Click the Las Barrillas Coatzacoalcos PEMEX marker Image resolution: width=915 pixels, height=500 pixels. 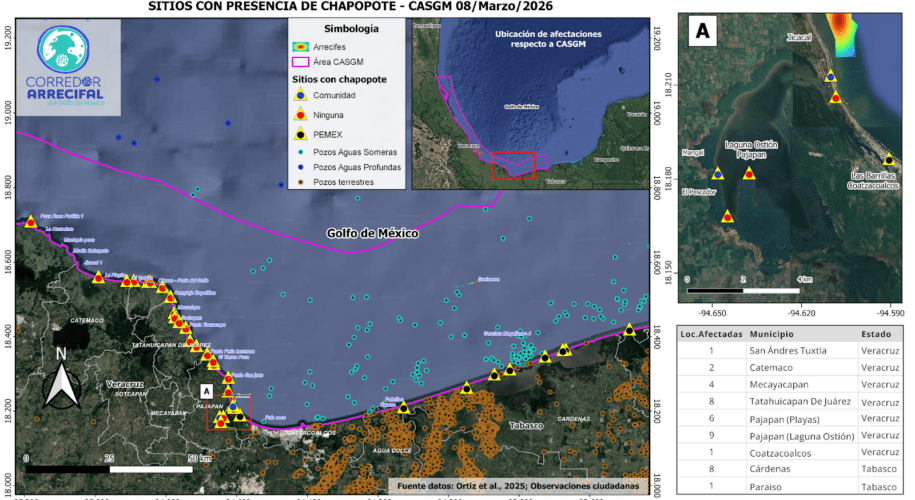pos(887,159)
